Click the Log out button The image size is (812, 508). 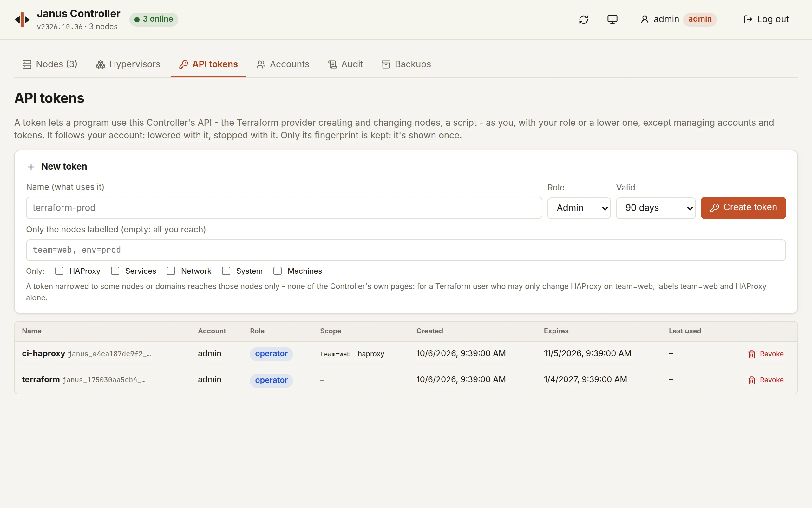pos(766,19)
